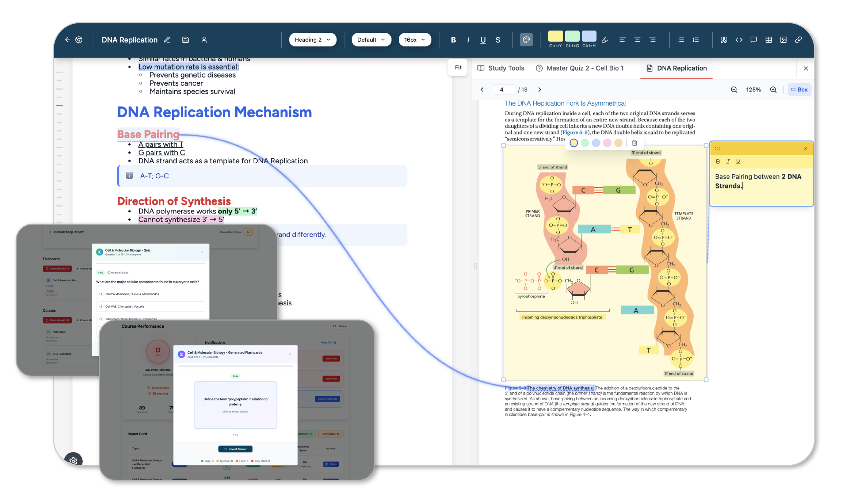Viewport: 868px width, 488px height.
Task: Toggle bold formatting in the toolbar
Action: click(453, 40)
